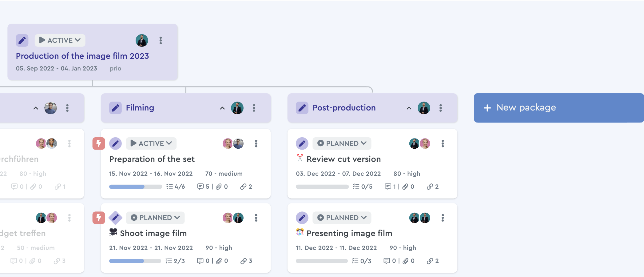
Task: Click red lightning icon beside Preparation of the set
Action: [99, 143]
